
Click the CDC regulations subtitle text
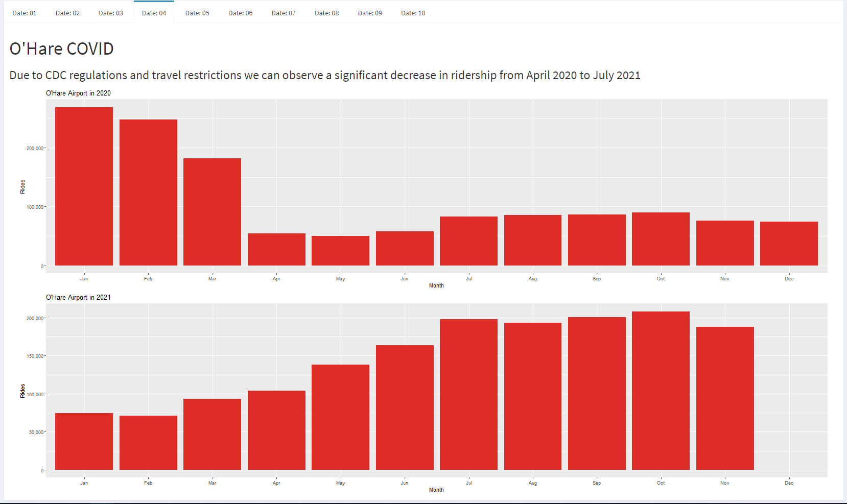[x=325, y=76]
